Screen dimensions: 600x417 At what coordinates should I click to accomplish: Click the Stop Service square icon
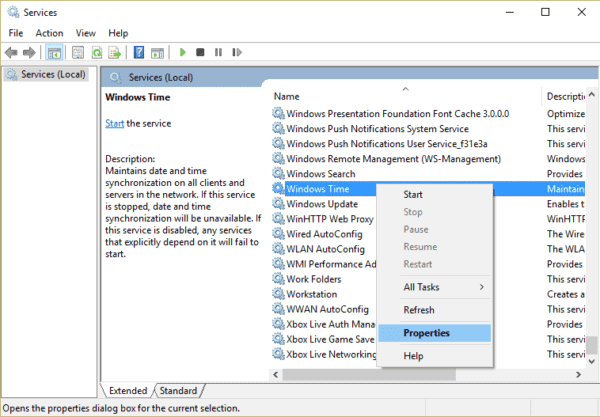tap(200, 51)
